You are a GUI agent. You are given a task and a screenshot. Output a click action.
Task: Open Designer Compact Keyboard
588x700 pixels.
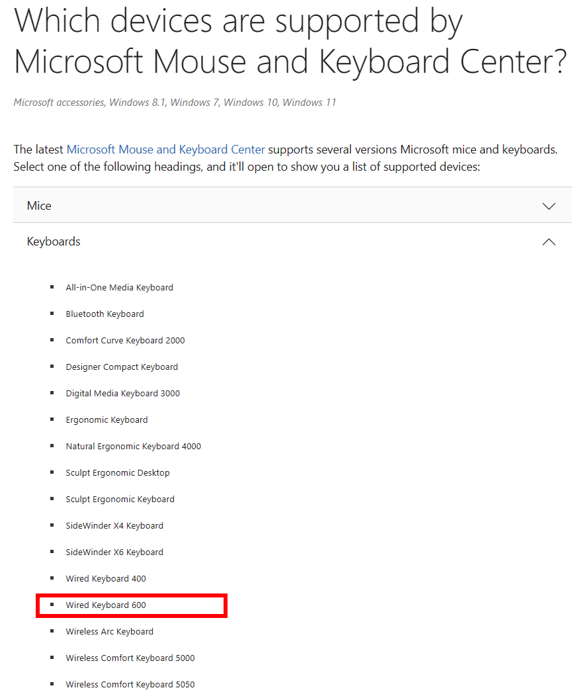[x=122, y=367]
